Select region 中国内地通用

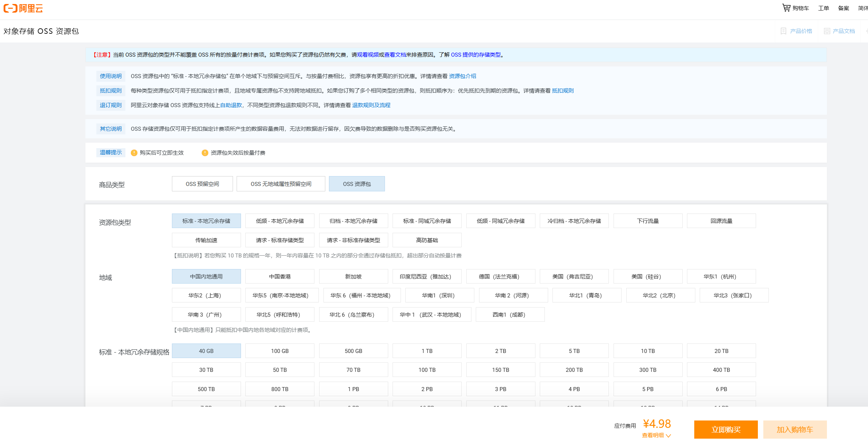point(206,277)
